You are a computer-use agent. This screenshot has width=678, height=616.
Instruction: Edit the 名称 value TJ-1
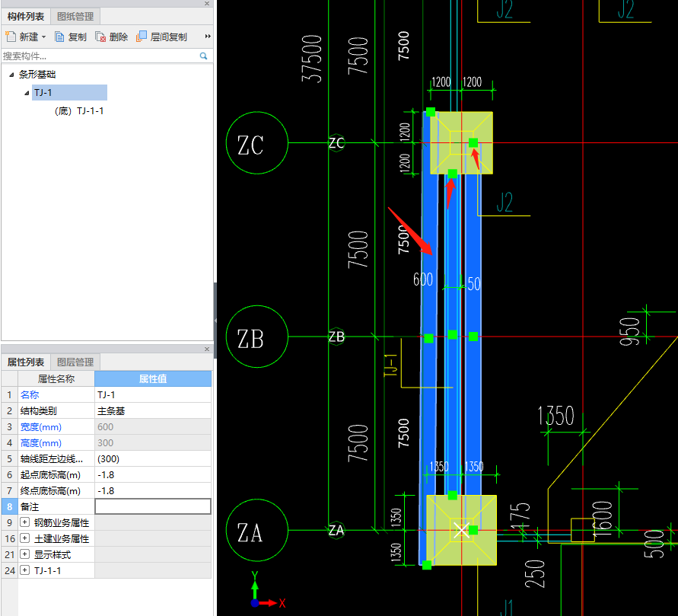tap(153, 395)
